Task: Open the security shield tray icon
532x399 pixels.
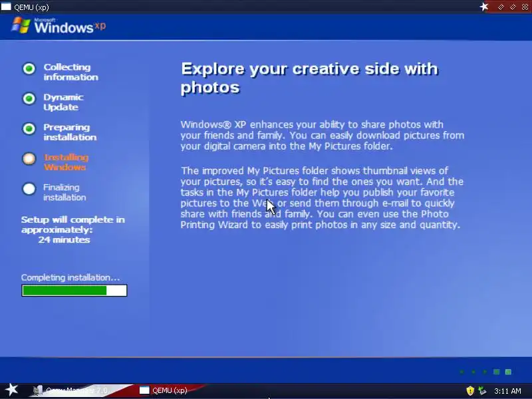Action: pos(470,390)
